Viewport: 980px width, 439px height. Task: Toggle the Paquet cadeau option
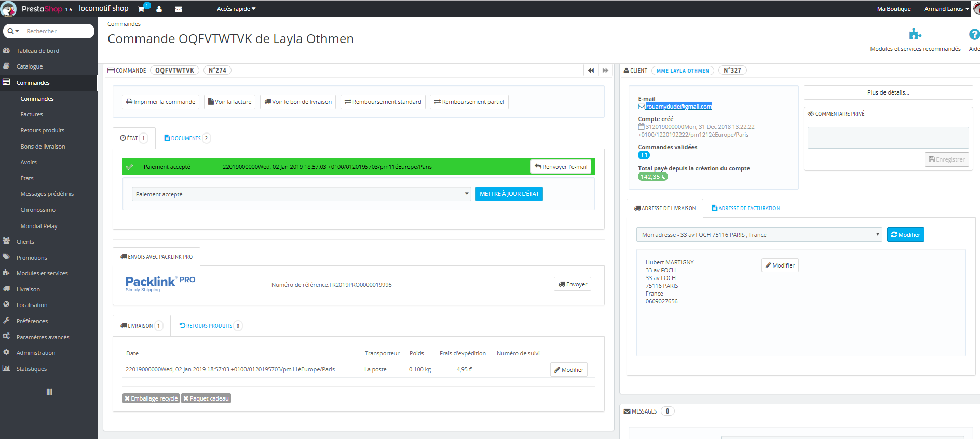coord(206,398)
